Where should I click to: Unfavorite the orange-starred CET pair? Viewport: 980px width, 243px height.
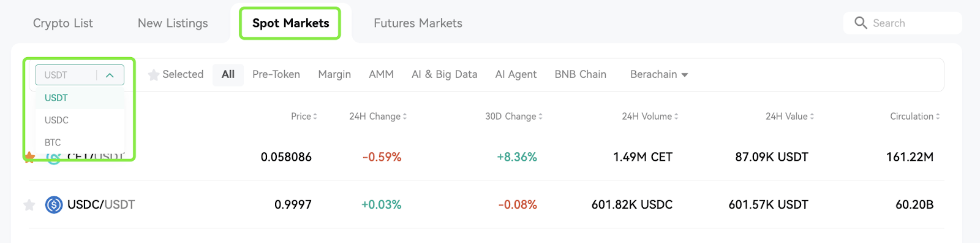point(29,157)
